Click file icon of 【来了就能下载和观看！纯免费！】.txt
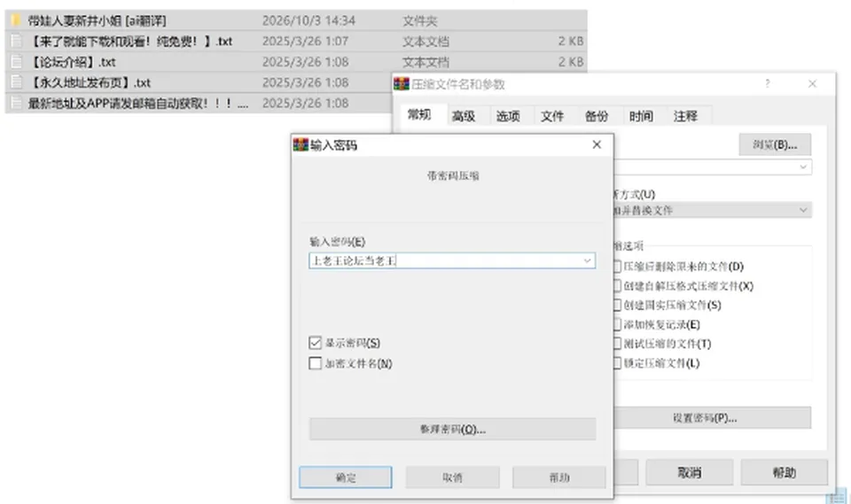The width and height of the screenshot is (851, 504). click(x=16, y=42)
